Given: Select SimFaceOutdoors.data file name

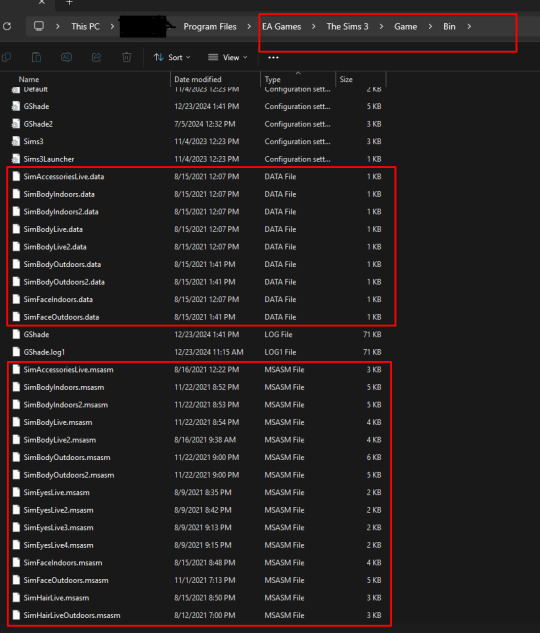Looking at the screenshot, I should (61, 317).
